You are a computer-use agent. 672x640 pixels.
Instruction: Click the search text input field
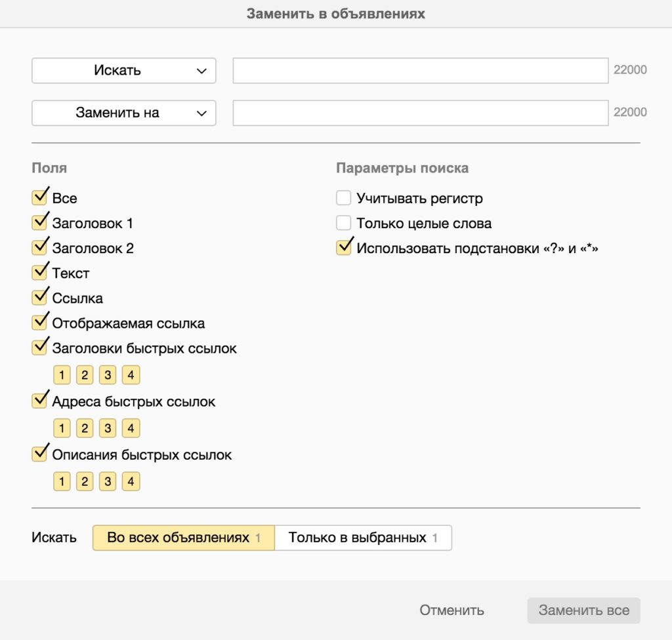pos(421,71)
